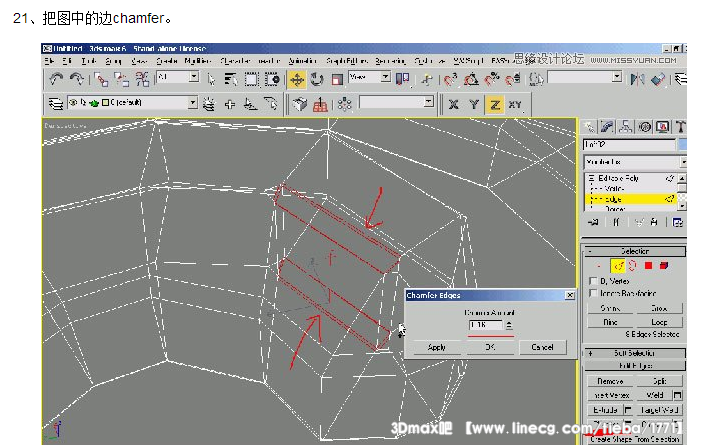This screenshot has width=712, height=445.
Task: Click the box object icon beside layer tools
Action: tap(300, 104)
